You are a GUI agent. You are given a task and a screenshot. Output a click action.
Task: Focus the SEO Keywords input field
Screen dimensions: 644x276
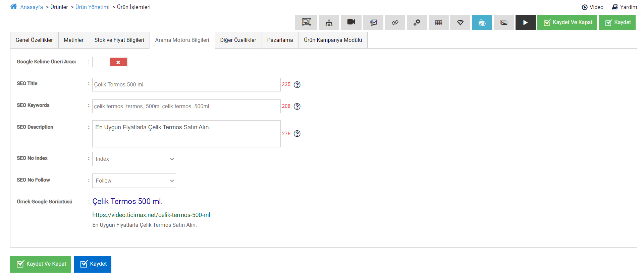[x=186, y=107]
